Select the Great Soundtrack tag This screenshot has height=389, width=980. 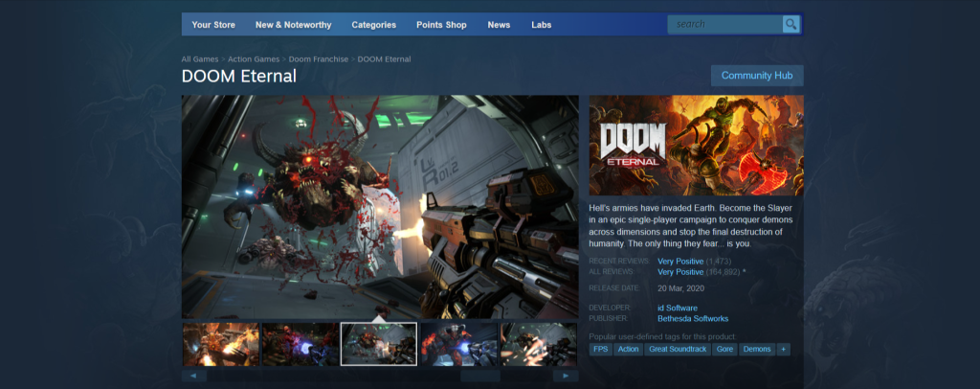678,350
